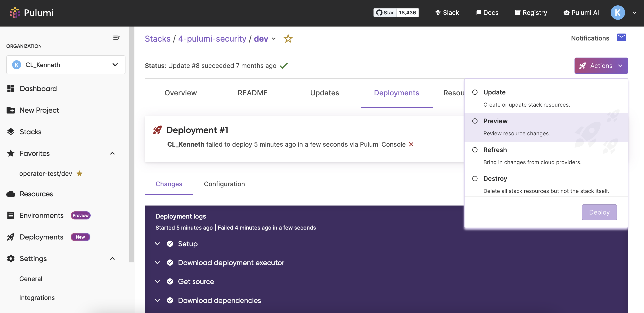This screenshot has width=644, height=313.
Task: Click the Deployments New badge
Action: [80, 237]
